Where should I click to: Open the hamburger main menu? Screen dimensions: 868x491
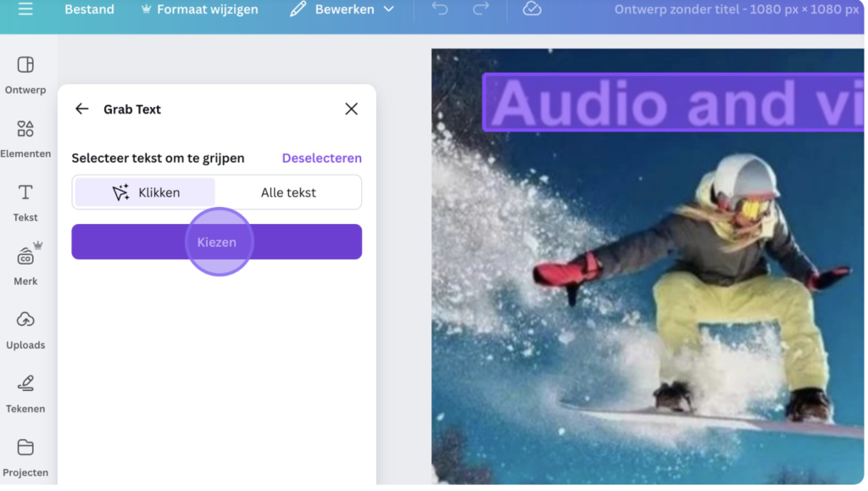coord(25,8)
